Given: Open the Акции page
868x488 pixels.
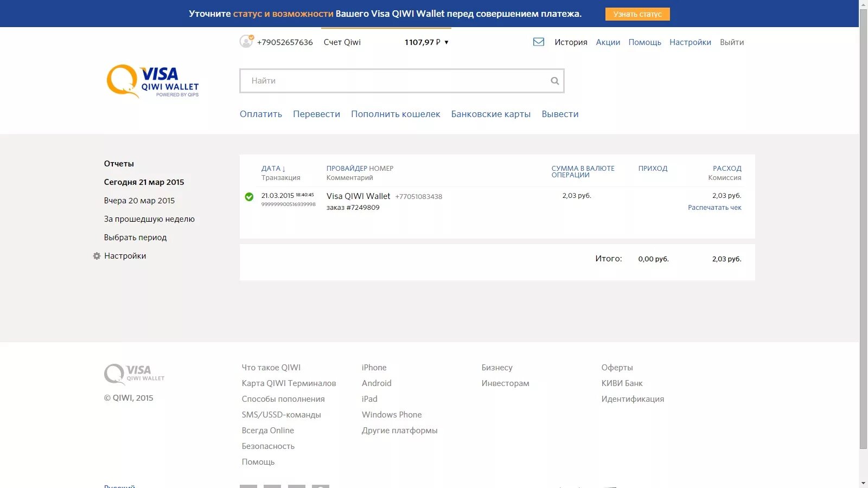Looking at the screenshot, I should (x=608, y=42).
